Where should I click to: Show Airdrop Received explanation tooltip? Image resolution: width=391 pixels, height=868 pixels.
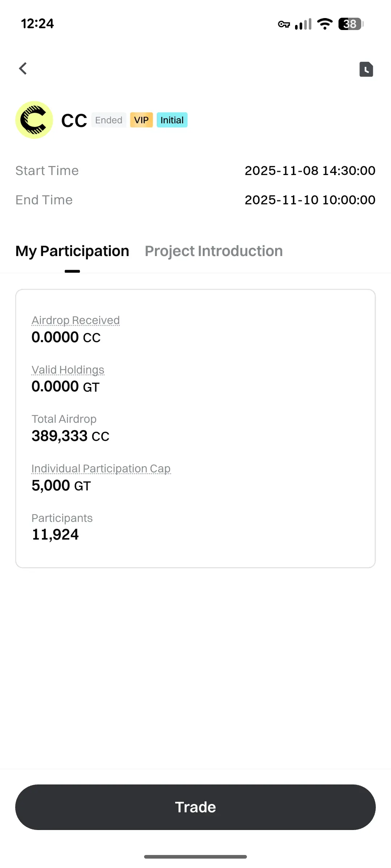click(x=76, y=320)
